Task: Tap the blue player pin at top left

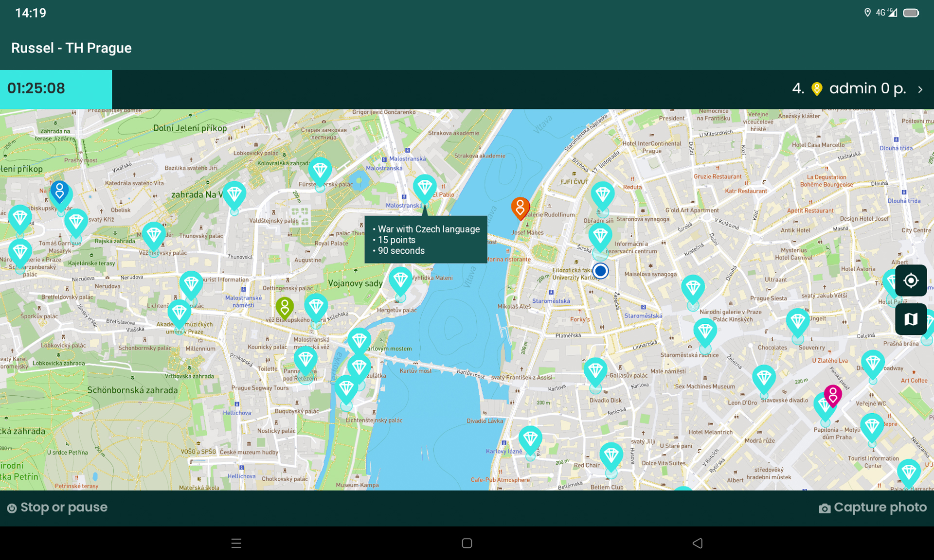Action: coord(59,191)
